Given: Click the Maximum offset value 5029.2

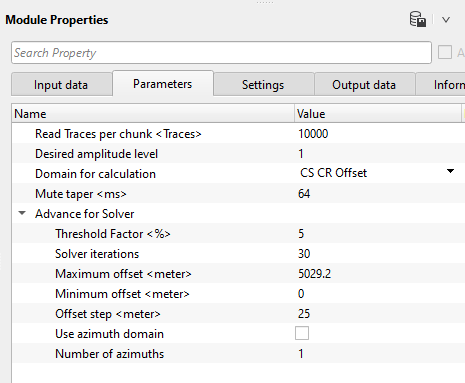Looking at the screenshot, I should tap(315, 274).
